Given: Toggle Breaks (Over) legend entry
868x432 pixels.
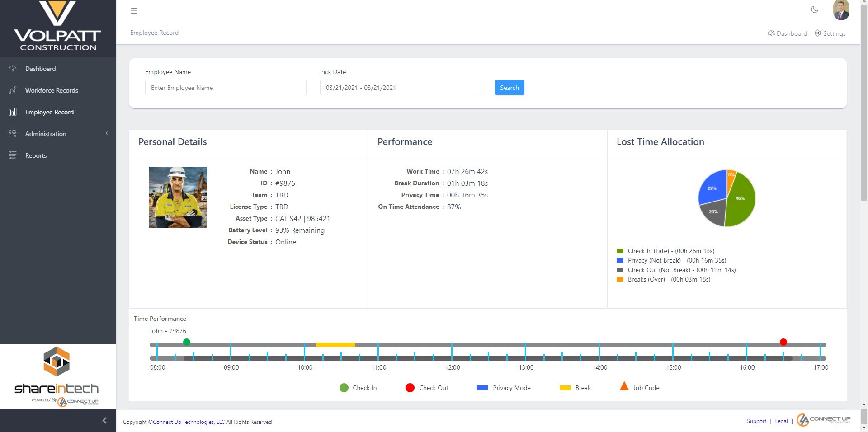Looking at the screenshot, I should click(x=664, y=279).
